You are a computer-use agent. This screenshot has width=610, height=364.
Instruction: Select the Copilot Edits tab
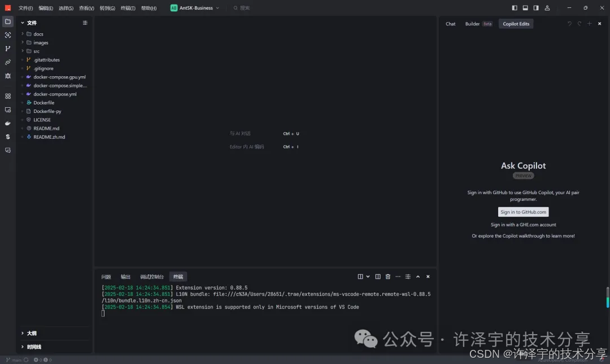tap(516, 24)
